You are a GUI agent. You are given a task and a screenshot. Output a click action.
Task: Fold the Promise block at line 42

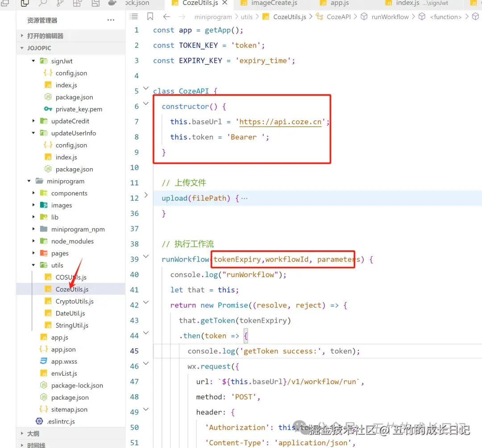[146, 303]
